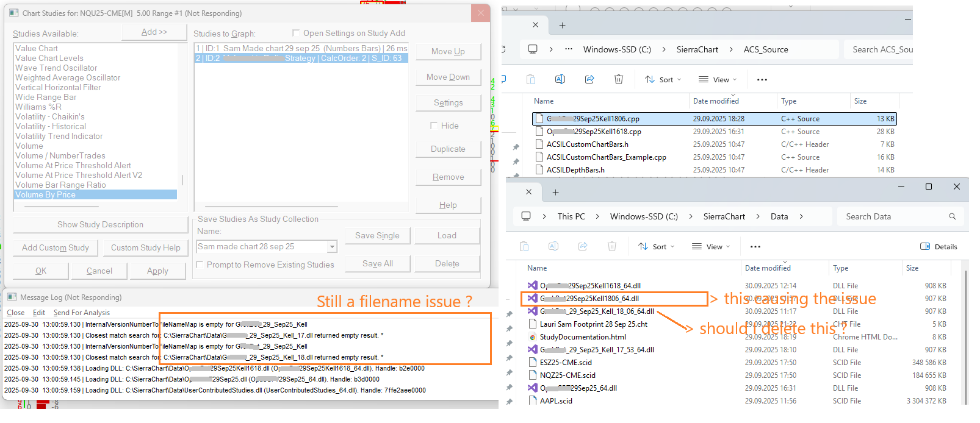Add new tab in ACS_Source Explorer
Screen dimensions: 980x423
[562, 25]
